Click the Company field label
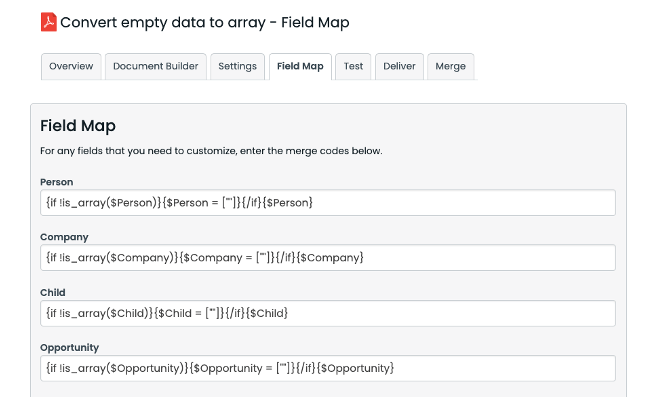 pyautogui.click(x=64, y=237)
